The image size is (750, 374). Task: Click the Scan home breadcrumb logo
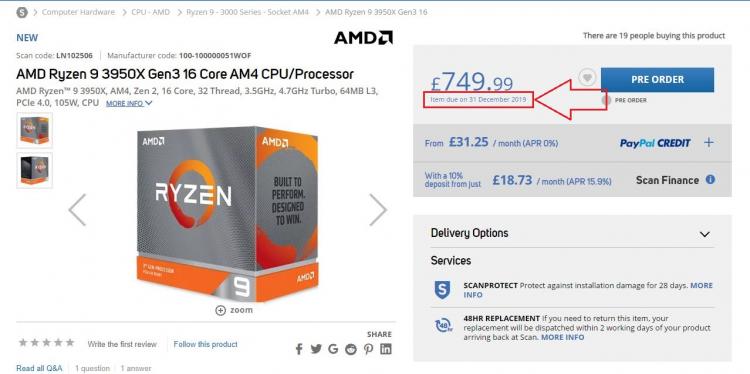[22, 12]
